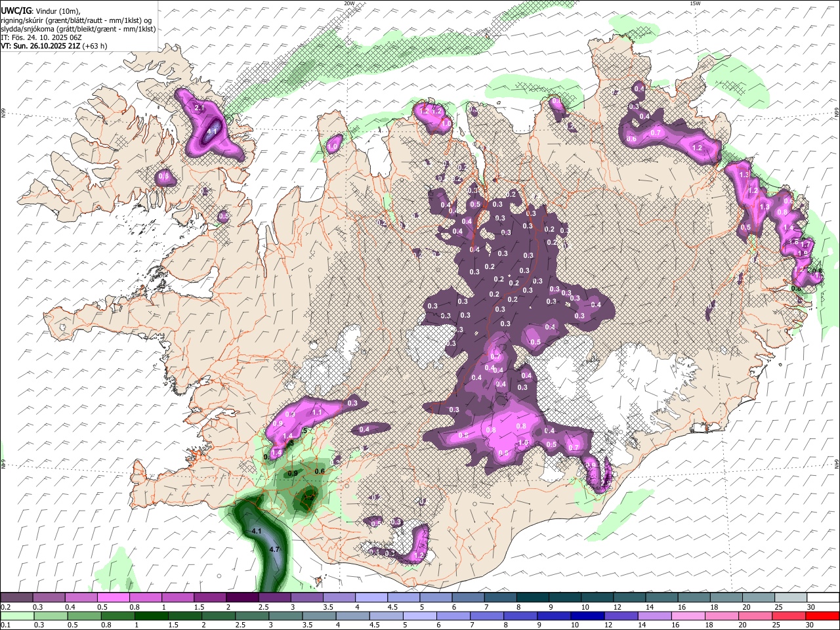
Task: Select the bottom-row legend swatch starting at 14
Action: (655, 616)
